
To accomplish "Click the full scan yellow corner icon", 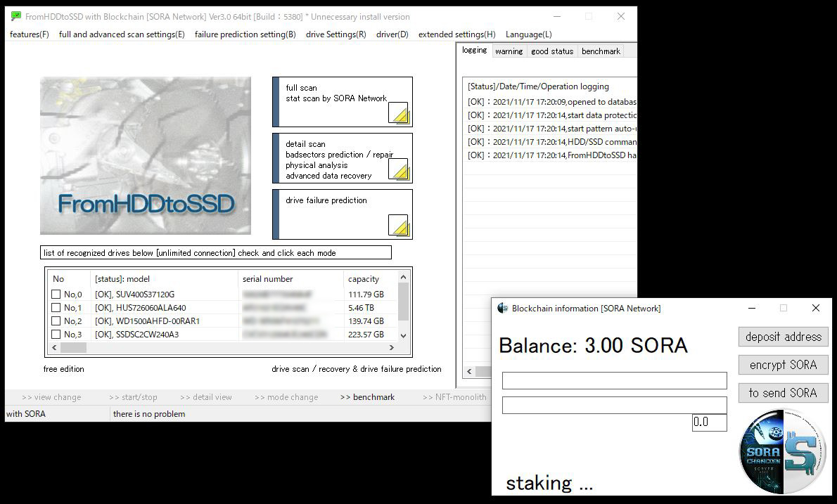I will click(x=398, y=112).
